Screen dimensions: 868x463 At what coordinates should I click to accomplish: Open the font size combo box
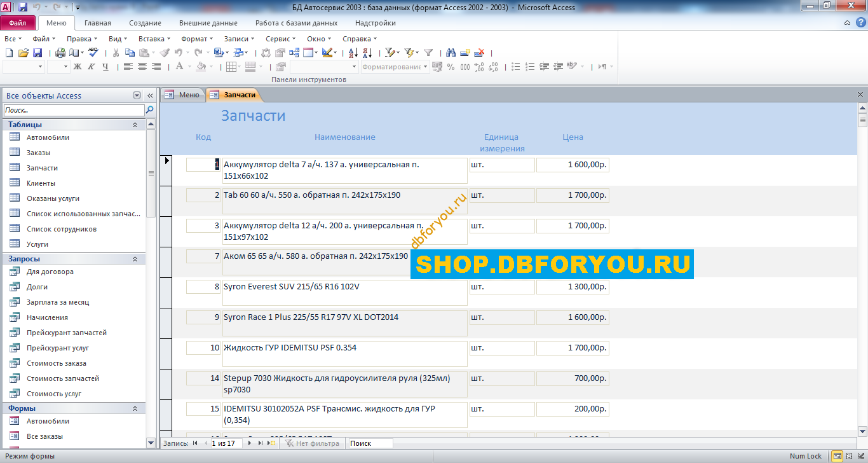58,67
